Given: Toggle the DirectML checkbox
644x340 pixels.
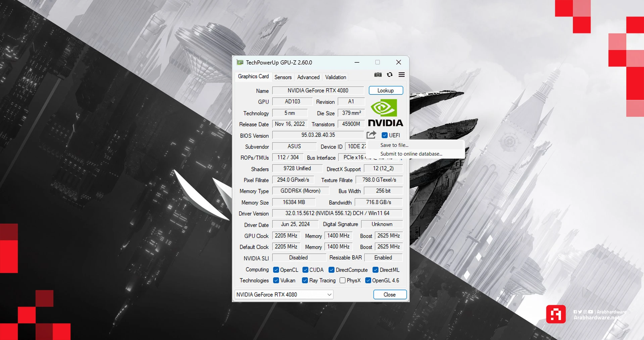Looking at the screenshot, I should coord(376,270).
